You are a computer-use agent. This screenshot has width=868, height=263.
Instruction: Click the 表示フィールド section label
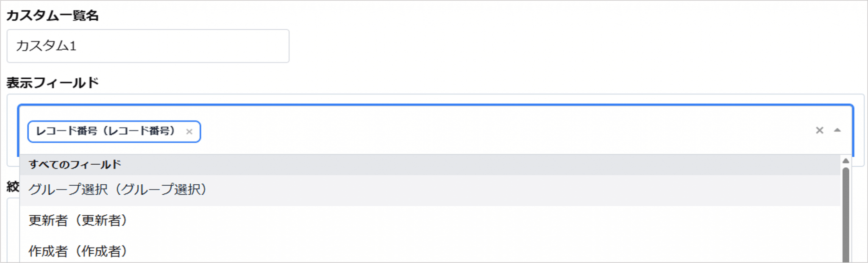point(53,83)
